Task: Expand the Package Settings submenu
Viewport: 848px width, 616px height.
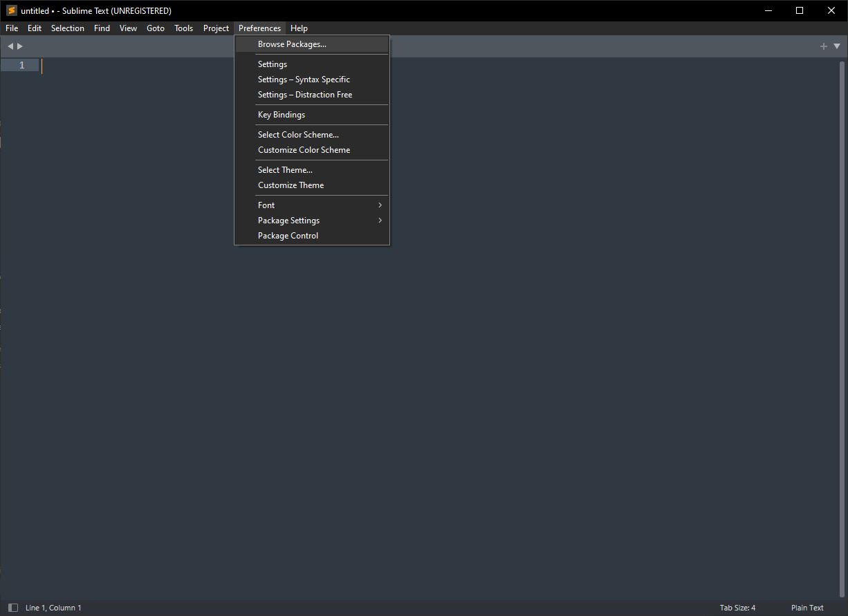Action: (312, 221)
